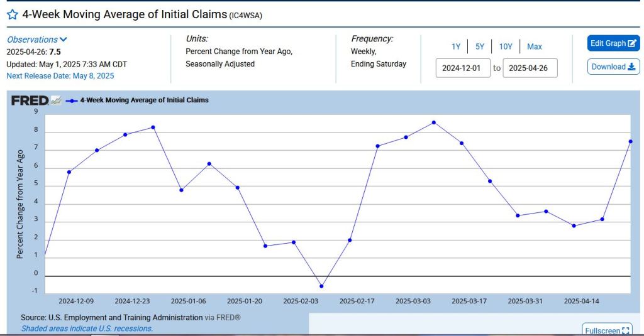This screenshot has width=644, height=336.
Task: Open the Download options
Action: [614, 67]
